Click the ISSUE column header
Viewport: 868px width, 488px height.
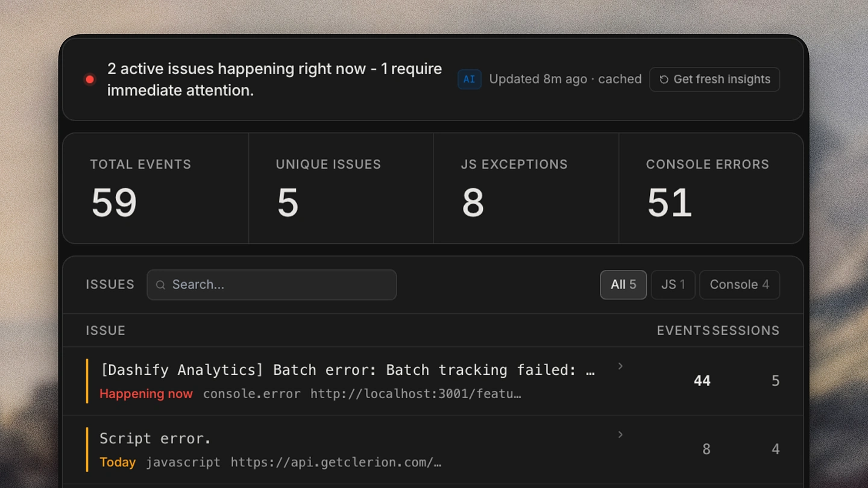pos(105,331)
